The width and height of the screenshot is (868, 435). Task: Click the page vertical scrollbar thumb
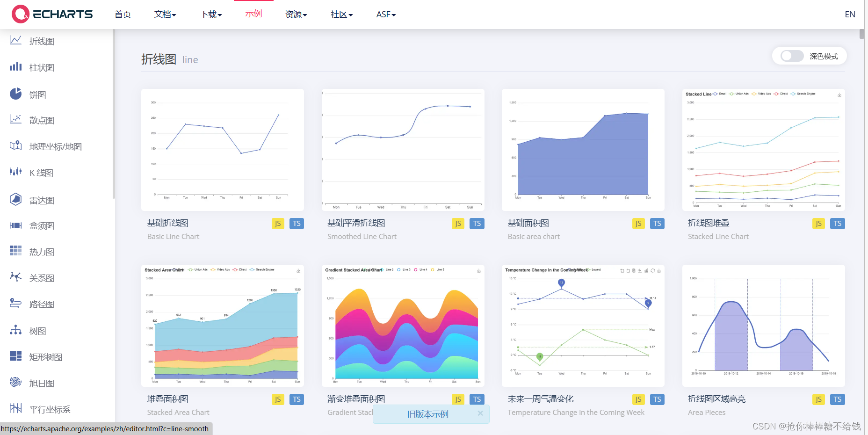coord(862,34)
